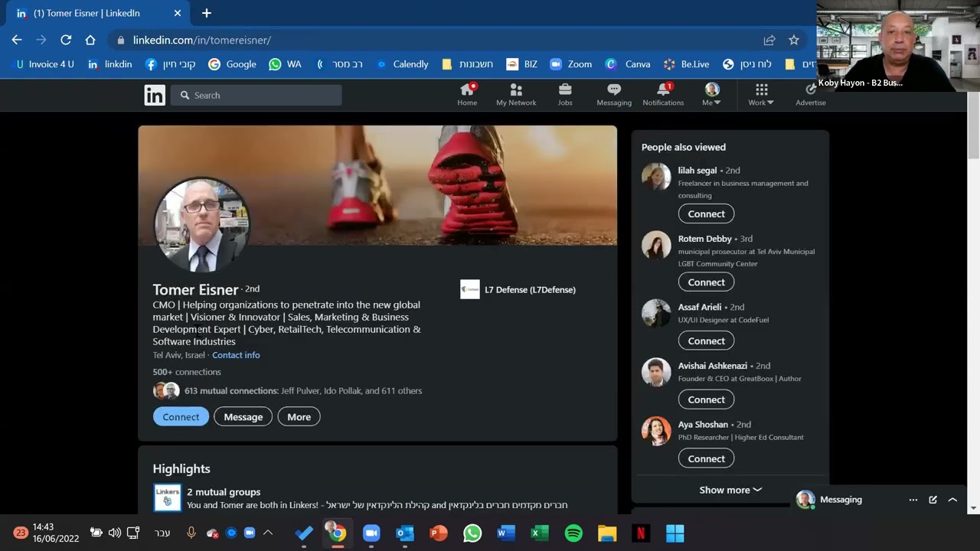Connect with Avishai Ashkenazi
The image size is (980, 551).
[x=706, y=399]
